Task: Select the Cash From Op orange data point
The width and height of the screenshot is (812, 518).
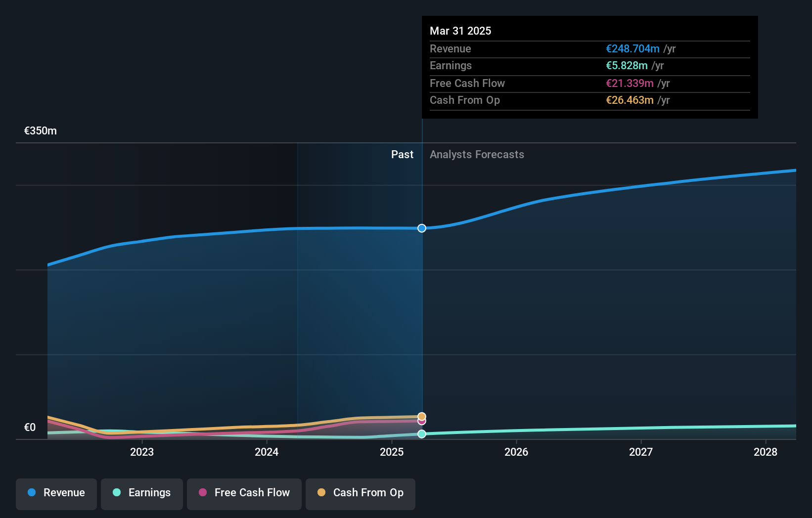Action: click(422, 416)
